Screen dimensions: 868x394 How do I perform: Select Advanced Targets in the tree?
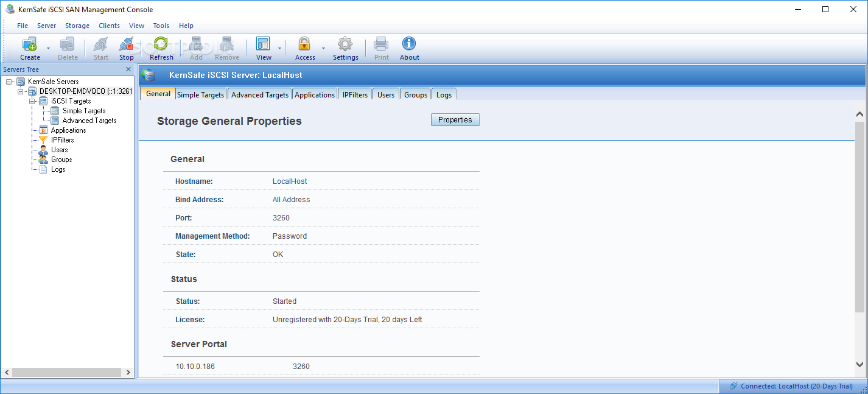89,121
